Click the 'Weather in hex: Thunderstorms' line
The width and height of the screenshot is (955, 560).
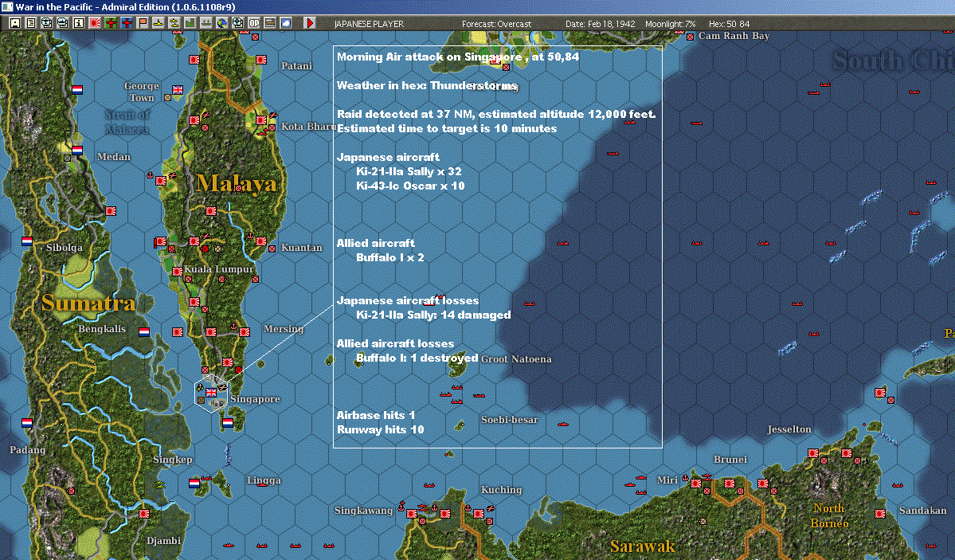(427, 85)
